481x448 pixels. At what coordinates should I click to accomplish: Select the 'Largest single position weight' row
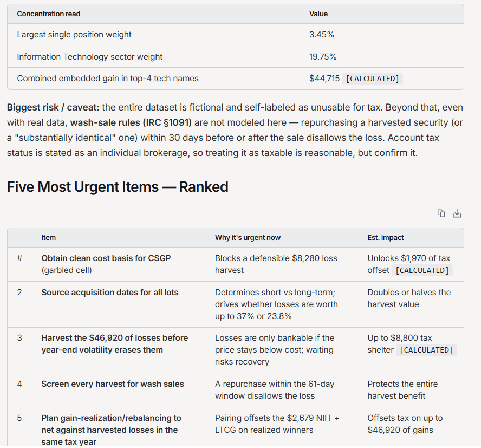(235, 35)
